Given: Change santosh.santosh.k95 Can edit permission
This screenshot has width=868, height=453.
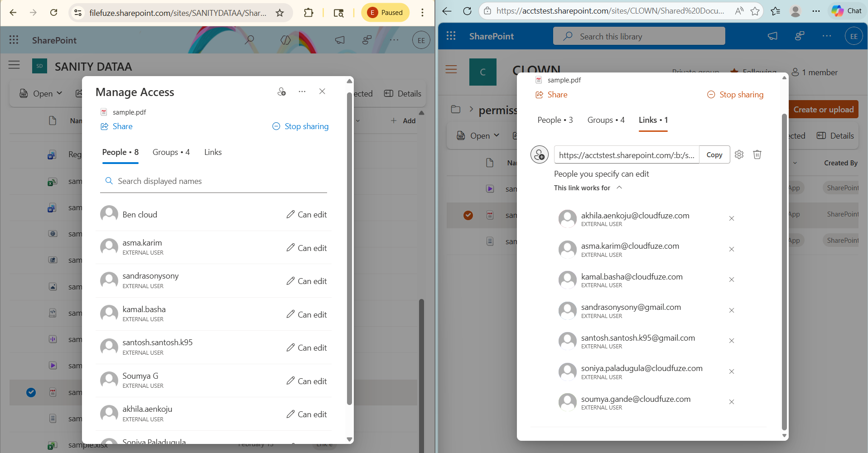Looking at the screenshot, I should point(306,347).
